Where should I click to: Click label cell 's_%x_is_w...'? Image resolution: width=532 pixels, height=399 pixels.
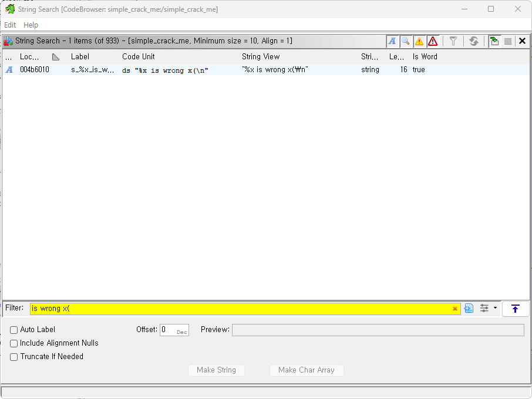[92, 70]
